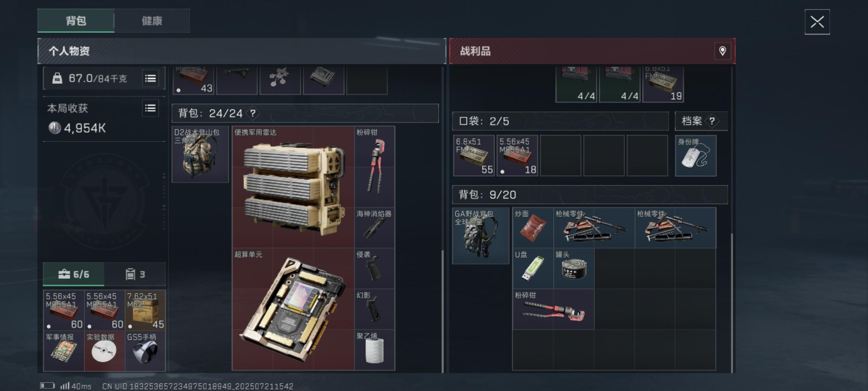Open list view next to weight display
868x391 pixels.
point(150,78)
